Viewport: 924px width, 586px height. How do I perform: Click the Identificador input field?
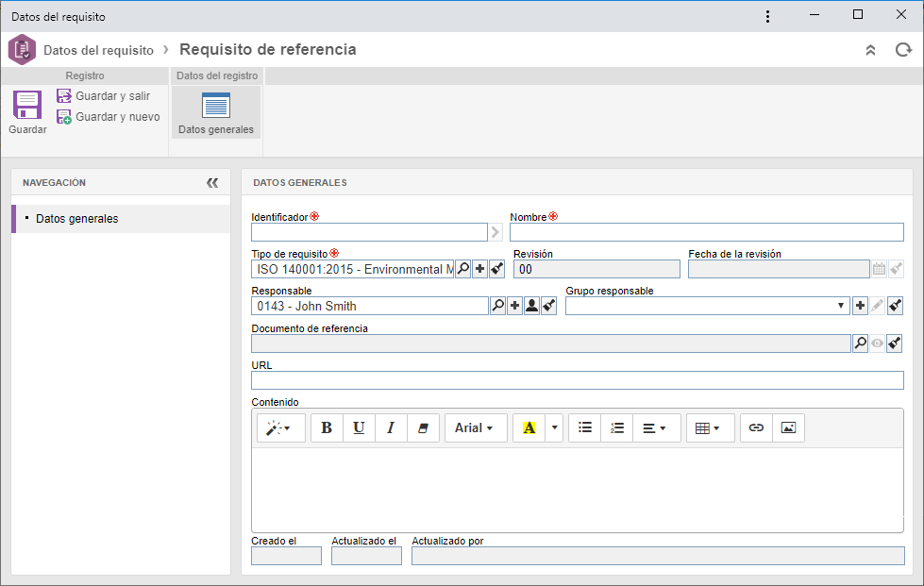point(369,232)
